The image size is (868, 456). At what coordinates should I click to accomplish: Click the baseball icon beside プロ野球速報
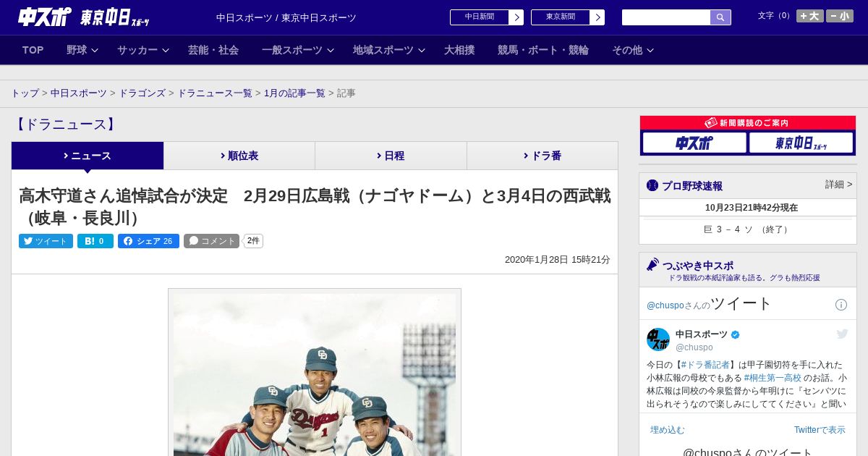[652, 185]
